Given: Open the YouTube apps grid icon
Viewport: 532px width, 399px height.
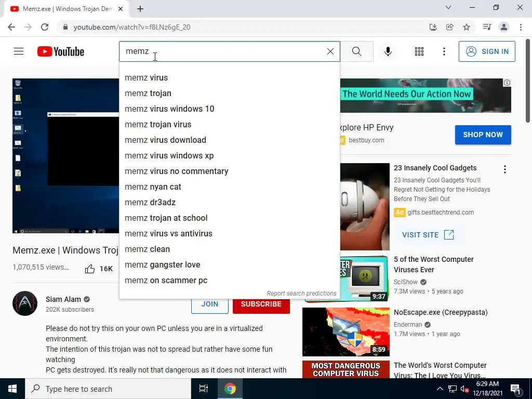Looking at the screenshot, I should [x=419, y=51].
